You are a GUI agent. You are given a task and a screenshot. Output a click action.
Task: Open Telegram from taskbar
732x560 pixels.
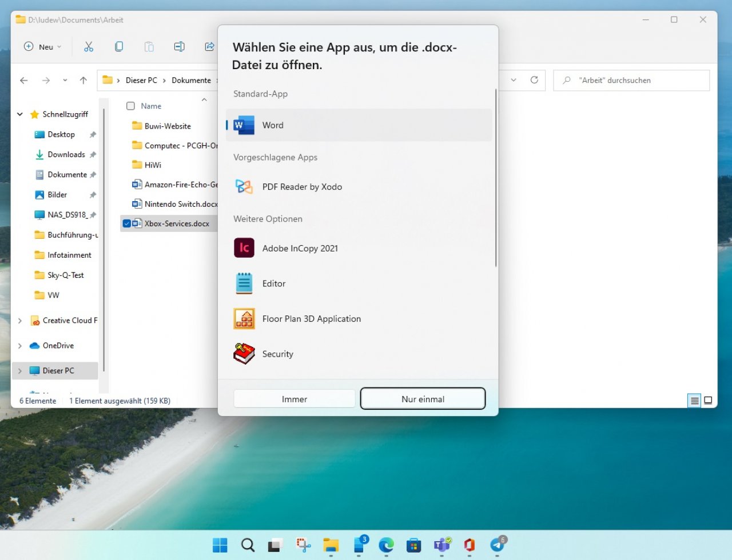coord(497,545)
